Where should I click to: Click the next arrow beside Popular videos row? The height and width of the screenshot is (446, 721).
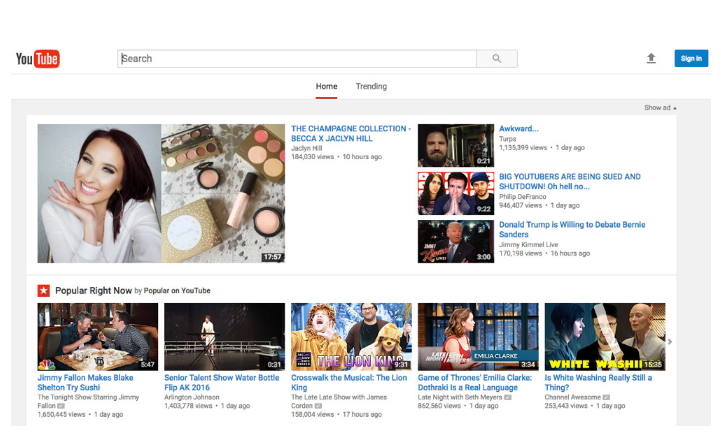coord(670,341)
